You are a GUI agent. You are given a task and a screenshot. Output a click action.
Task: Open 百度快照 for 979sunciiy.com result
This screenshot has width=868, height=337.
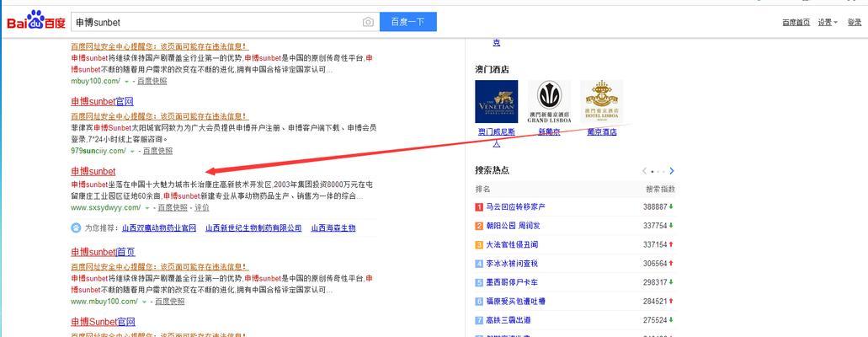coord(157,151)
